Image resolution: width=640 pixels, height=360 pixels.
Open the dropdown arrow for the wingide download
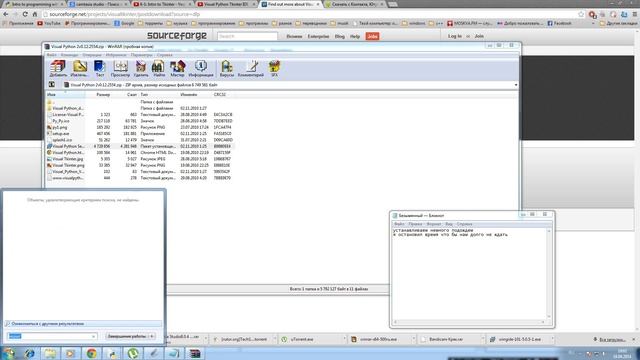click(552, 339)
